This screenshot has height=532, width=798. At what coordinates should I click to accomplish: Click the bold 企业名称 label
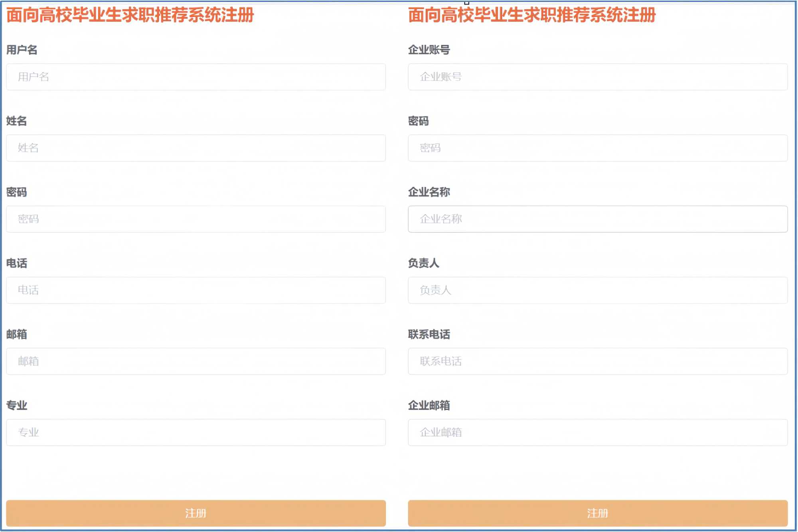pyautogui.click(x=429, y=192)
